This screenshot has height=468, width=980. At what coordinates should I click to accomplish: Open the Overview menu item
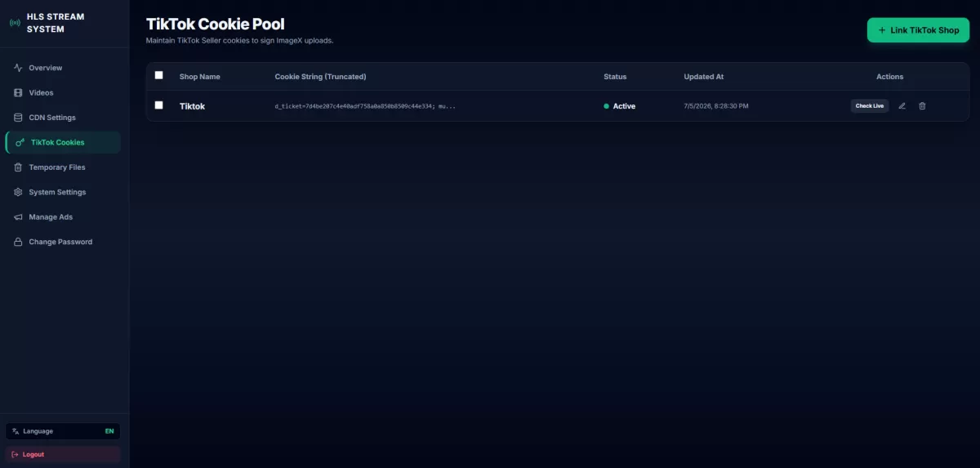pos(63,68)
